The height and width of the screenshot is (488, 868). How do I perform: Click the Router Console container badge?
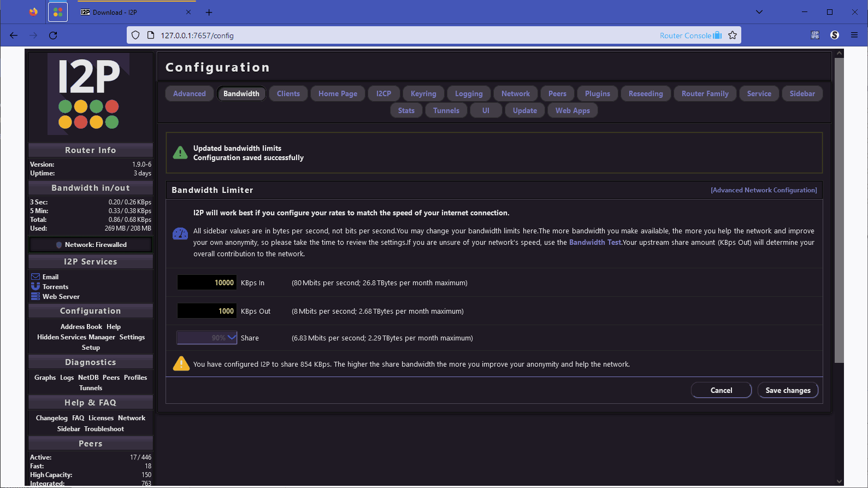pos(690,36)
